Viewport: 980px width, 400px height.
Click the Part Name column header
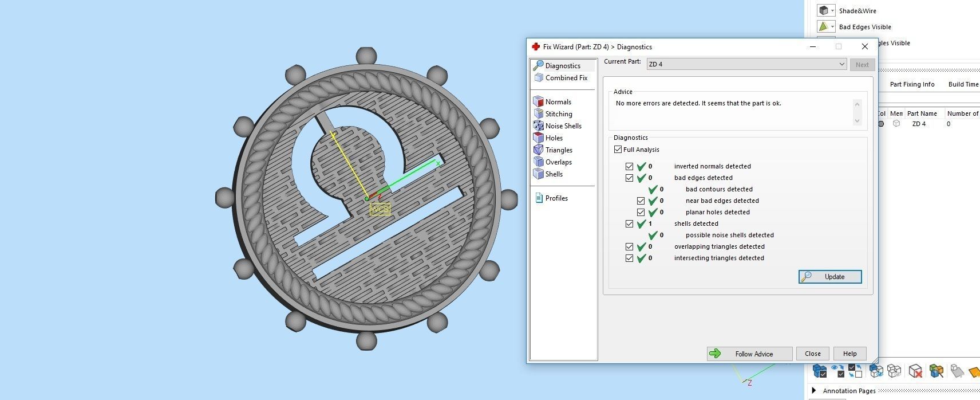tap(922, 113)
